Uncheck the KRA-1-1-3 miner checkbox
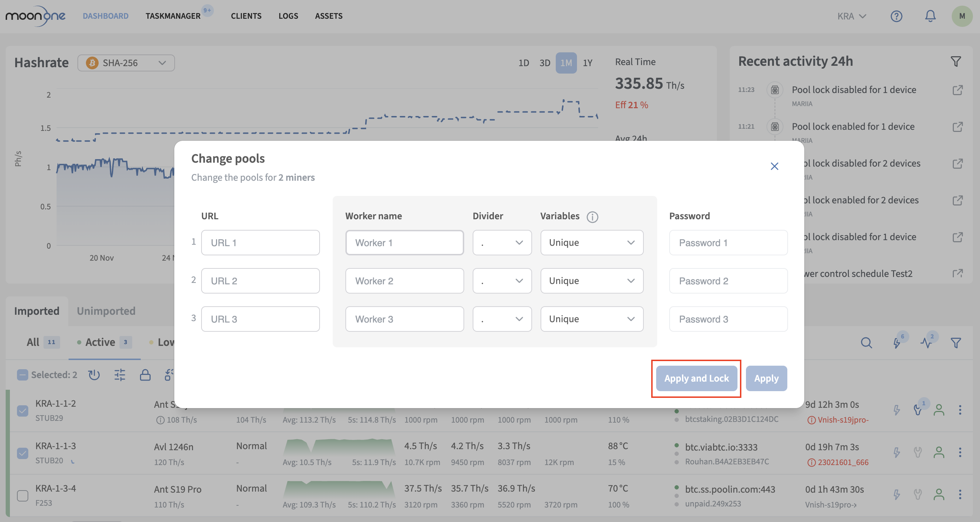The width and height of the screenshot is (980, 522). (x=23, y=453)
